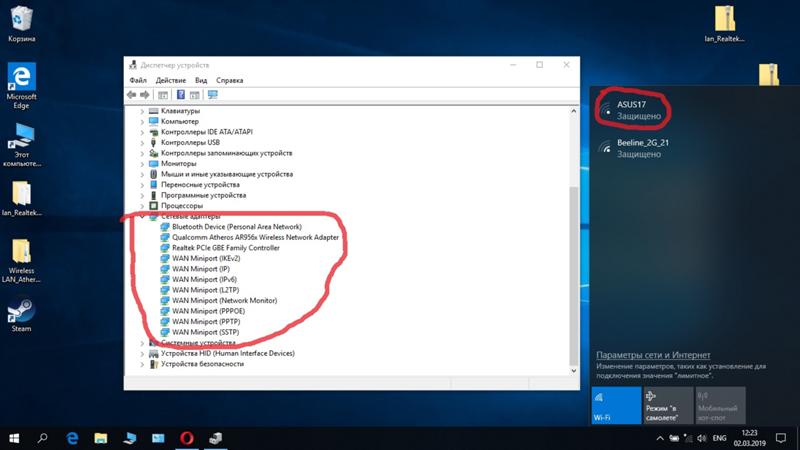Screen dimensions: 800x450
Task: Open Edge from the taskbar
Action: click(x=72, y=438)
